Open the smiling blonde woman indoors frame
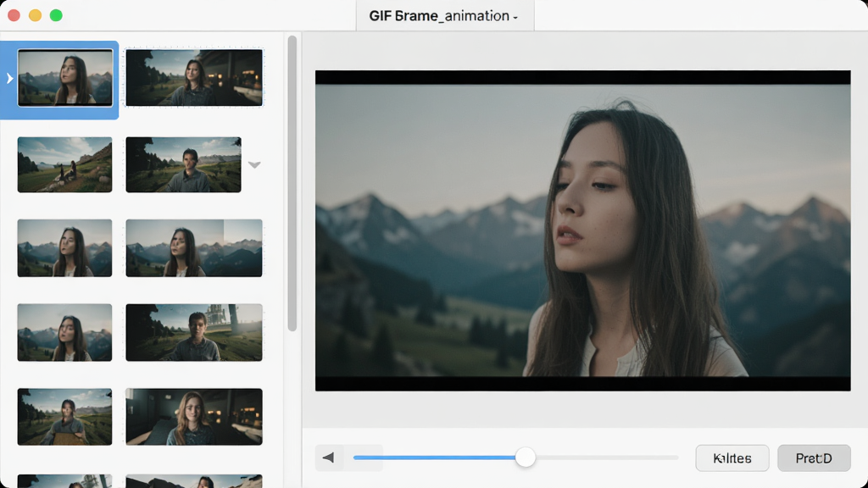Image resolution: width=868 pixels, height=488 pixels. pos(194,417)
